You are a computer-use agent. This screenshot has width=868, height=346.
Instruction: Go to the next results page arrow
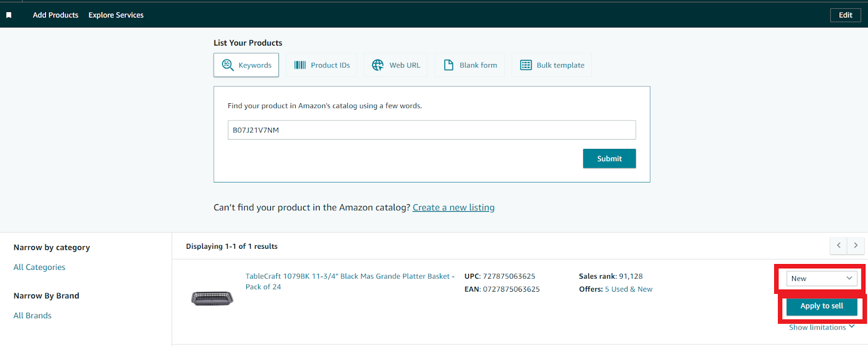856,246
